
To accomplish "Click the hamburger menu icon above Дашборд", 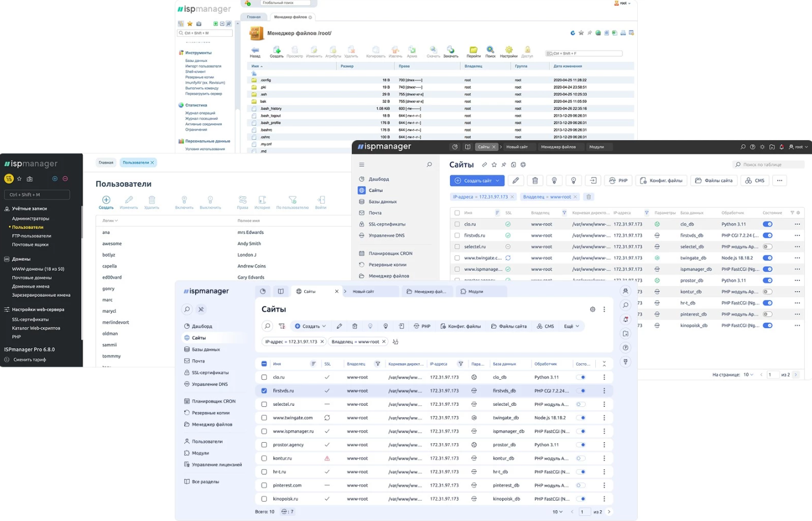I will (x=361, y=165).
